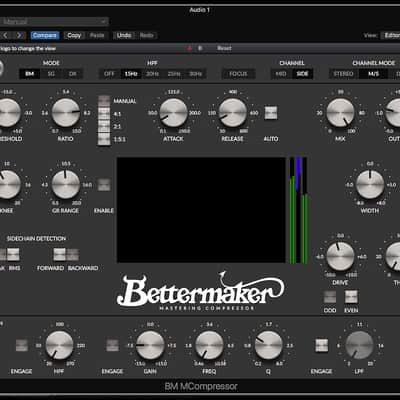Toggle the AUTO release switch
The image size is (400, 400).
point(271,113)
